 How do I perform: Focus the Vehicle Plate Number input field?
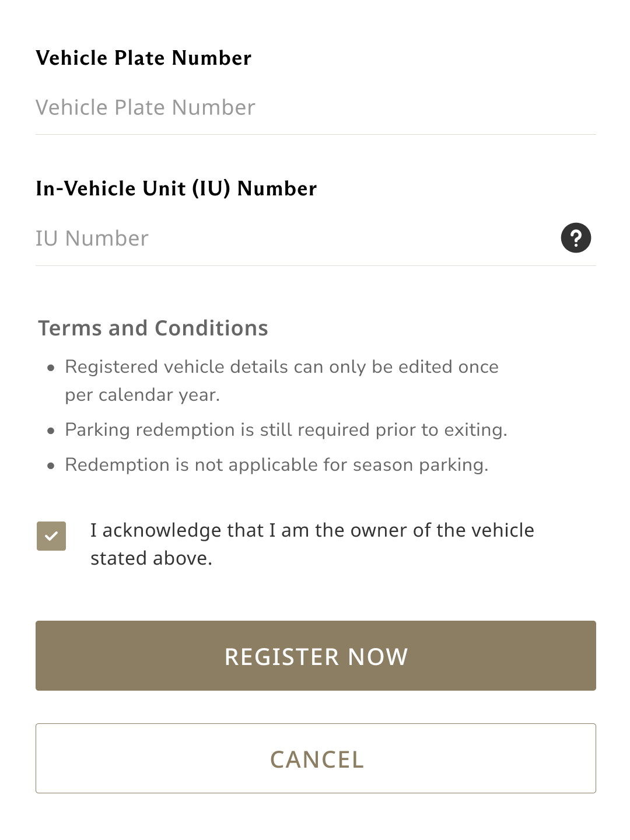(x=315, y=108)
